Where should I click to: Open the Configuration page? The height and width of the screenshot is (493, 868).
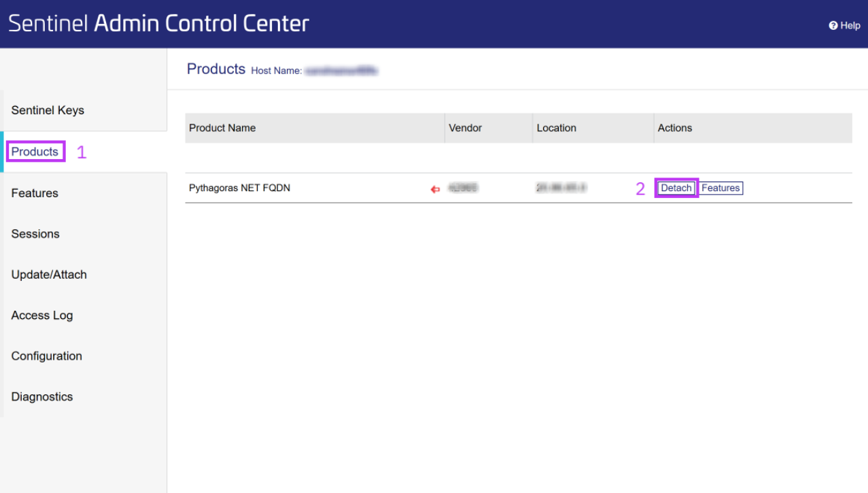coord(47,356)
